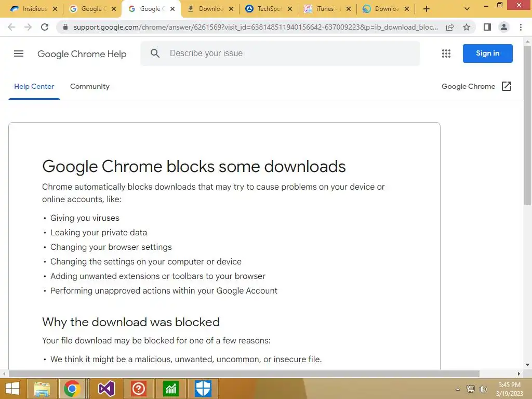Screen dimensions: 532x399
Task: Click the scroll down arrow
Action: [527, 365]
